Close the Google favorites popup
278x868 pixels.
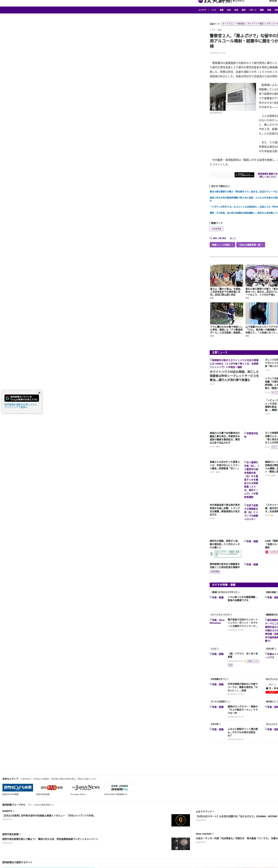(x=39, y=393)
